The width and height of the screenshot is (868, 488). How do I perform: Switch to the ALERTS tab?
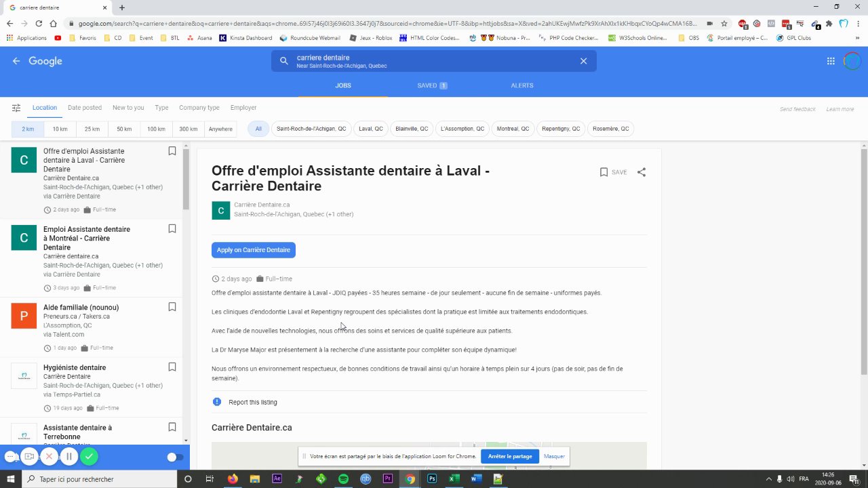[522, 85]
